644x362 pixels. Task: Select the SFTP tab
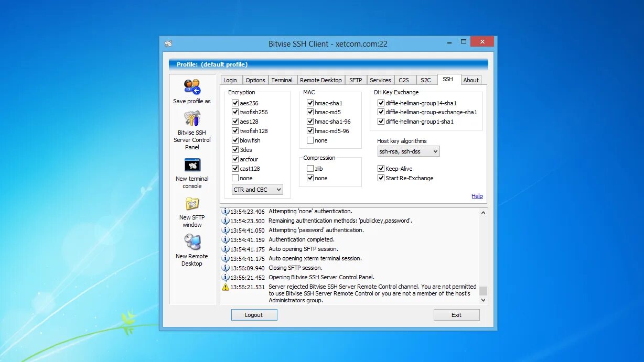point(356,80)
